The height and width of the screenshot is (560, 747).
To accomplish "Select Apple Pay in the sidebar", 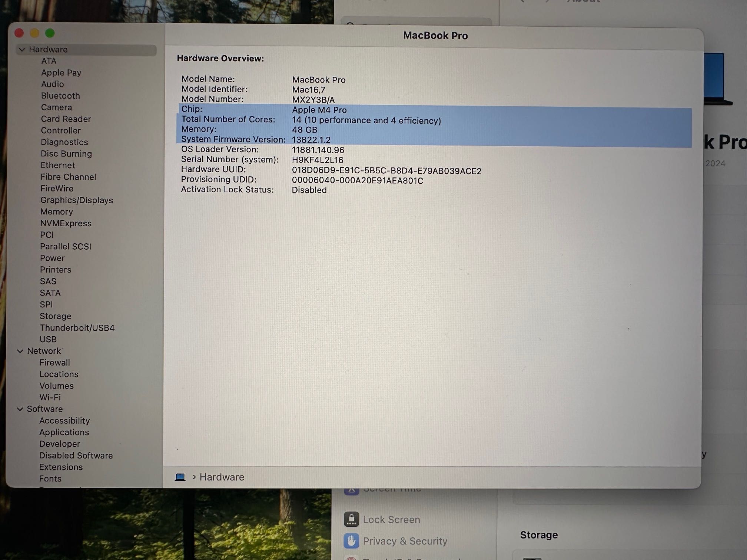I will tap(61, 73).
